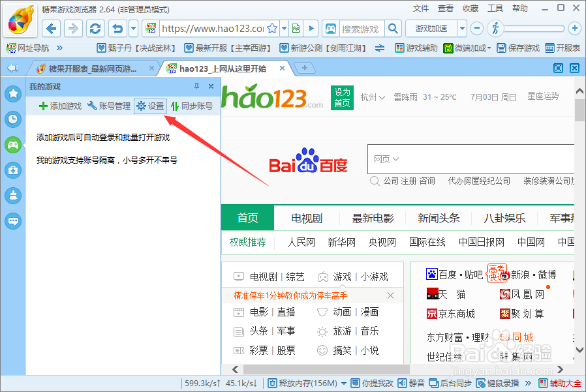The width and height of the screenshot is (586, 392).
Task: Collapse sidebar with left arrow icon
Action: (12, 68)
